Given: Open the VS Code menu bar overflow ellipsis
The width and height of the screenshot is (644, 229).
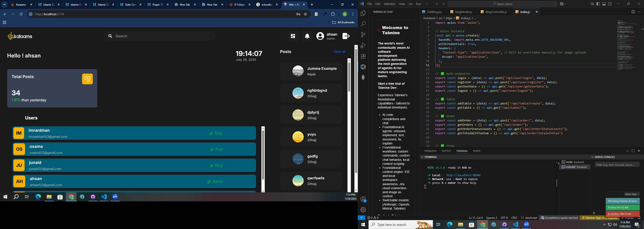Looking at the screenshot, I should click(427, 4).
